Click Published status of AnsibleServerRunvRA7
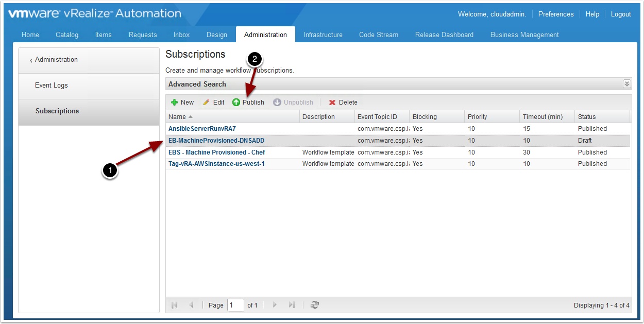Image resolution: width=644 pixels, height=324 pixels. point(592,129)
